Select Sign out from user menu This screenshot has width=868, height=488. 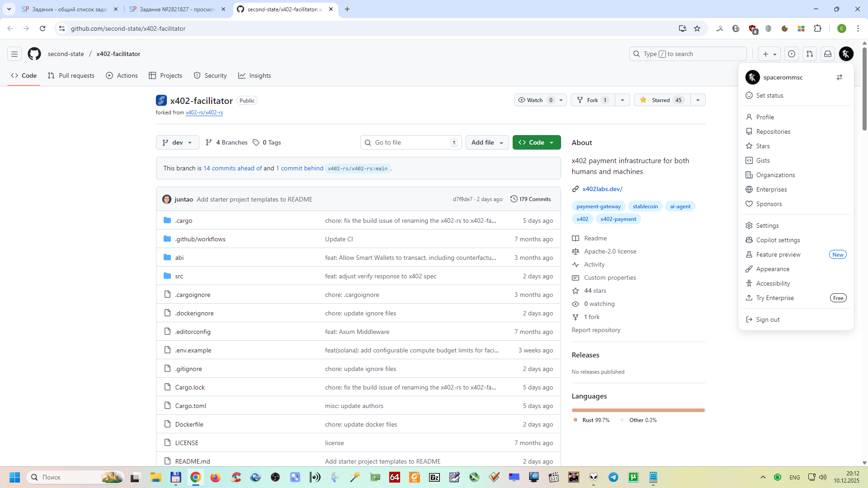point(768,319)
